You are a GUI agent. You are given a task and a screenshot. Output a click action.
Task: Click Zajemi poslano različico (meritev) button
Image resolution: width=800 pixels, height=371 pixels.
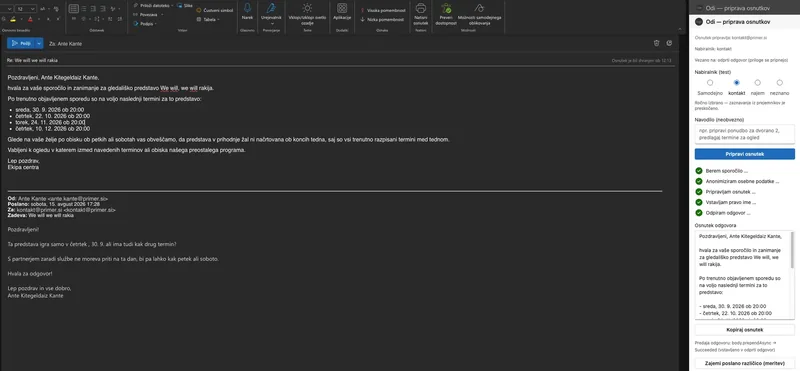pos(745,363)
